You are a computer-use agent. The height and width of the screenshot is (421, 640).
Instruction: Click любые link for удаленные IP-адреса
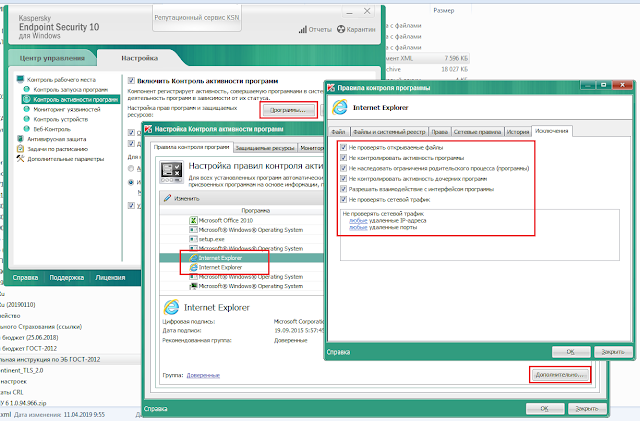358,221
